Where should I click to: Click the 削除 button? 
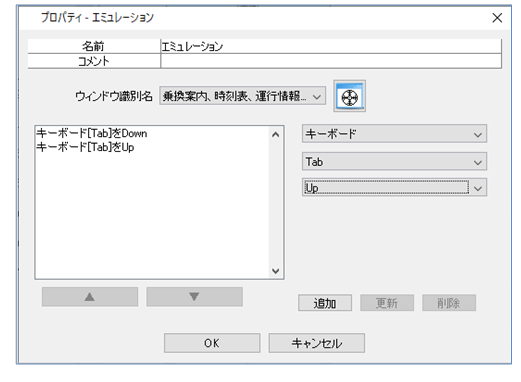(x=449, y=303)
